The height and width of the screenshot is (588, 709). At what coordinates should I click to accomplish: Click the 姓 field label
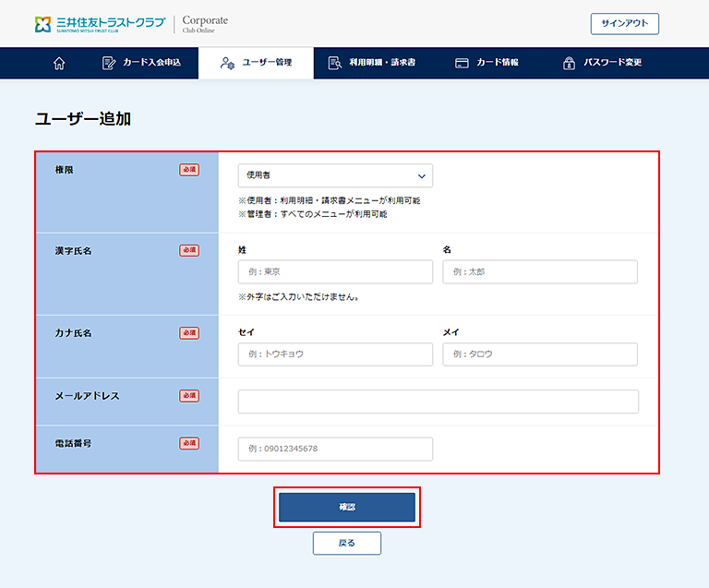[243, 250]
